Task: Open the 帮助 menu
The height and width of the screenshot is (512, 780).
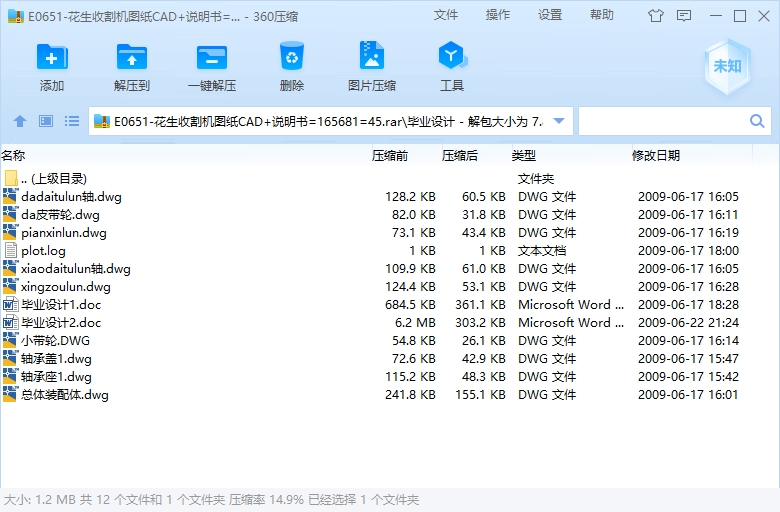Action: pos(602,15)
